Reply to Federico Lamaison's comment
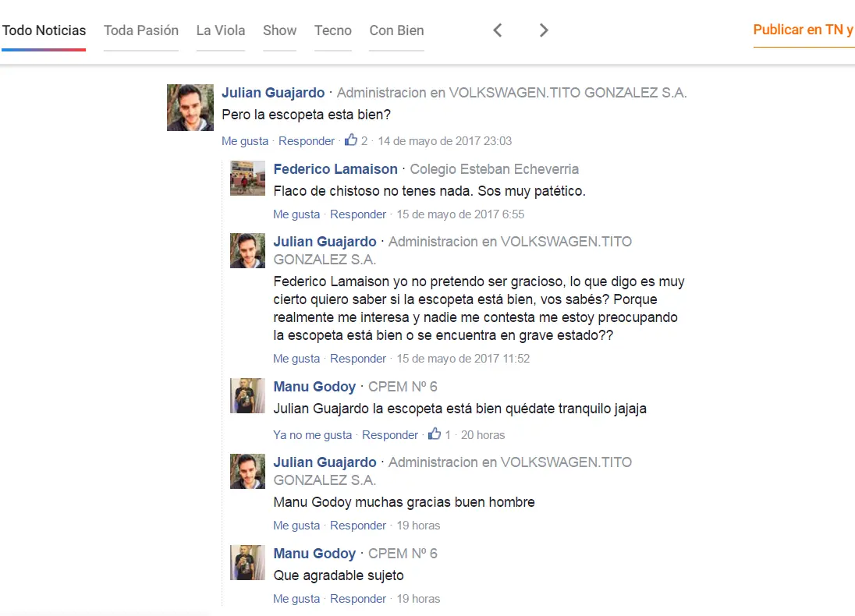The height and width of the screenshot is (616, 855). point(358,214)
